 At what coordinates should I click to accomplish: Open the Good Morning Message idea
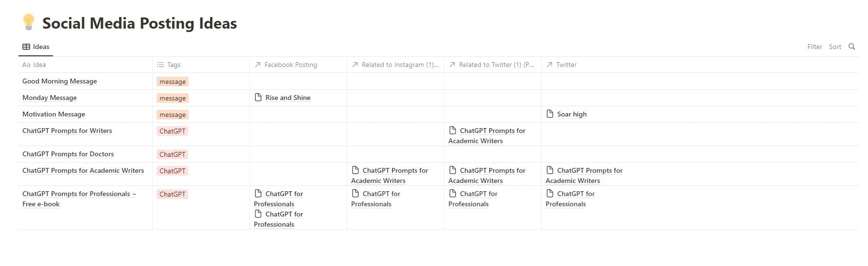point(59,81)
